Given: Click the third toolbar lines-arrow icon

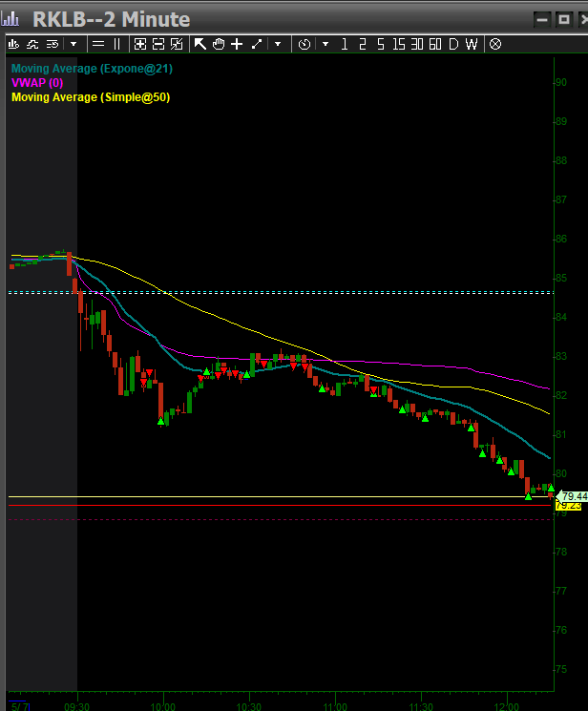Looking at the screenshot, I should click(52, 44).
